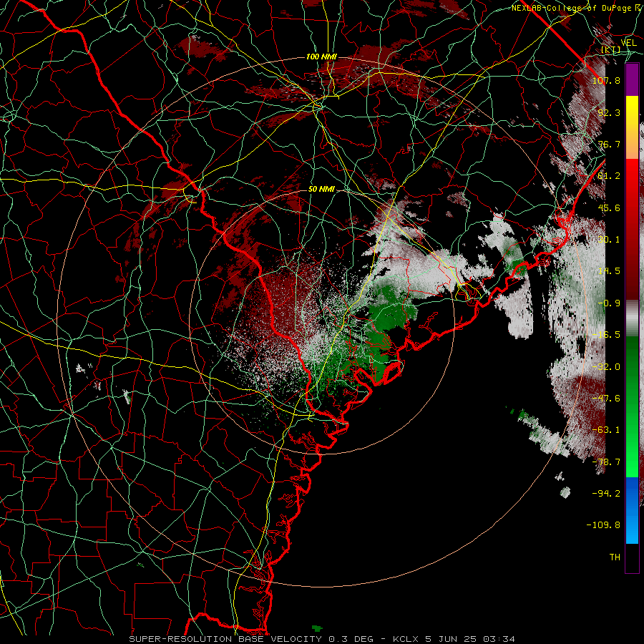This screenshot has width=644, height=644.
Task: Select the -78.7 velocity scale value
Action: (606, 462)
